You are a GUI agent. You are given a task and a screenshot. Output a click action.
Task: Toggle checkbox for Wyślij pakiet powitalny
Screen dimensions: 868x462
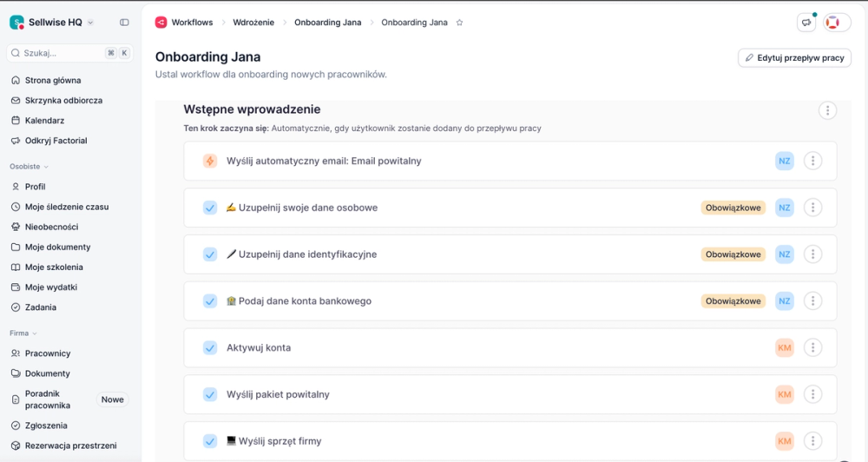click(210, 394)
